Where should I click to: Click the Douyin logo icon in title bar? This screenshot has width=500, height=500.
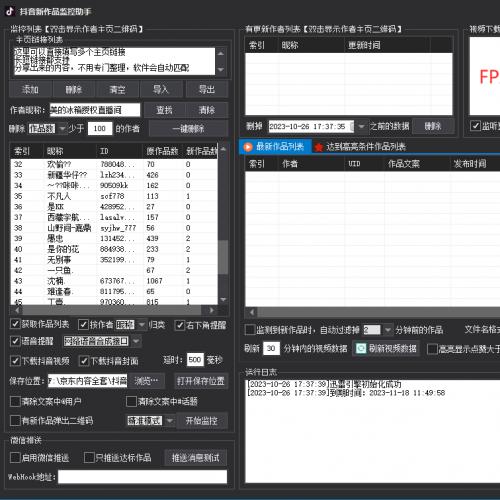[10, 11]
